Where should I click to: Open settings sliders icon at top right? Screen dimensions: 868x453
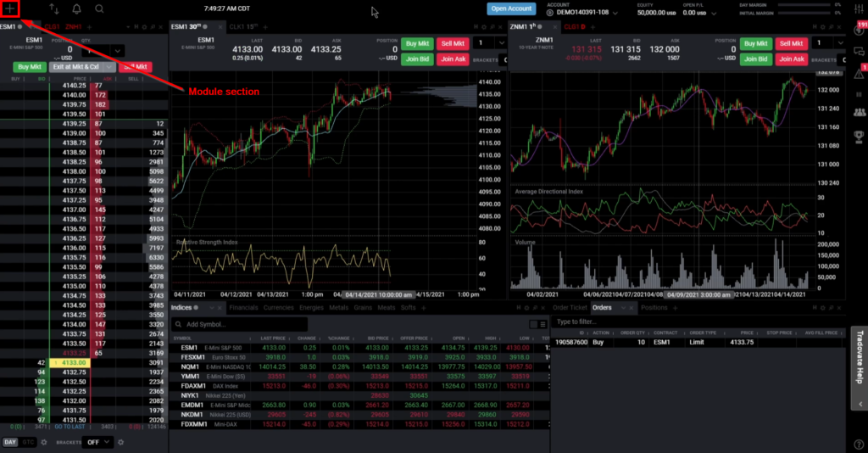pos(858,9)
